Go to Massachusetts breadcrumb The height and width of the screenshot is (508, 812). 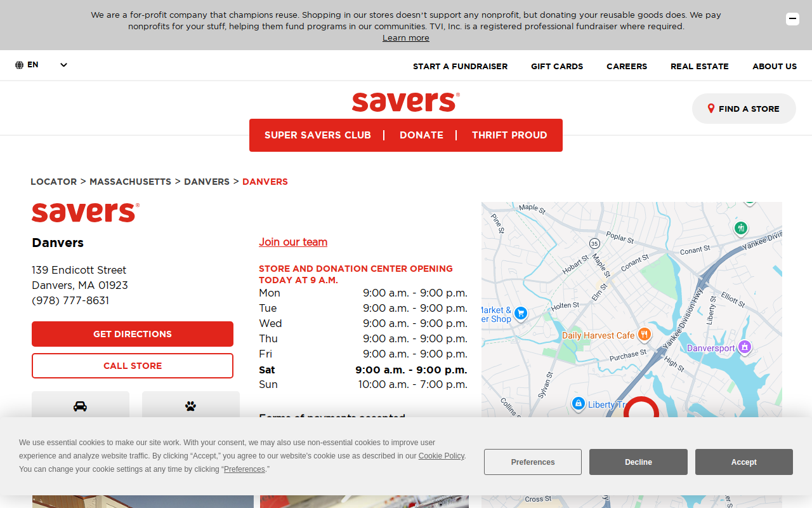[x=130, y=182]
